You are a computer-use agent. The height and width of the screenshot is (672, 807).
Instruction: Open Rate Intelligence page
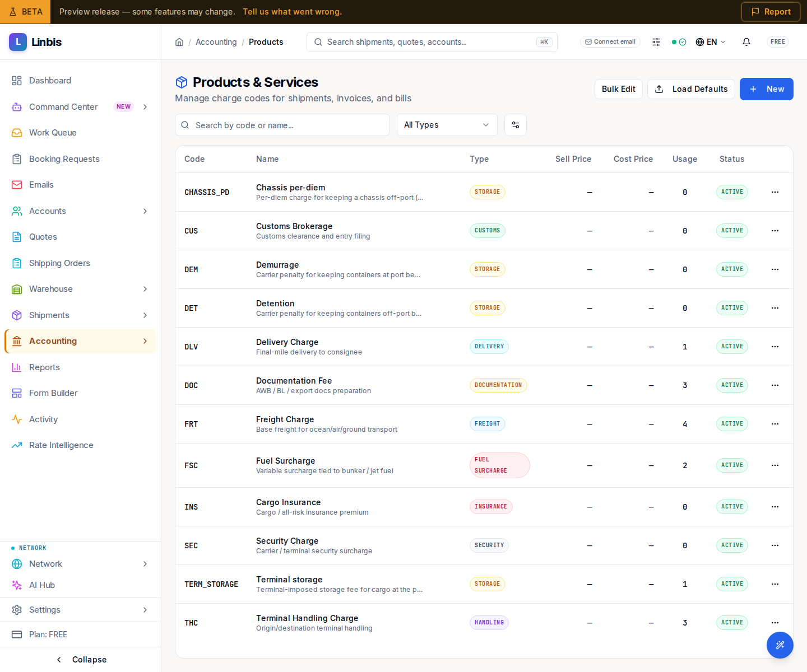coord(80,445)
